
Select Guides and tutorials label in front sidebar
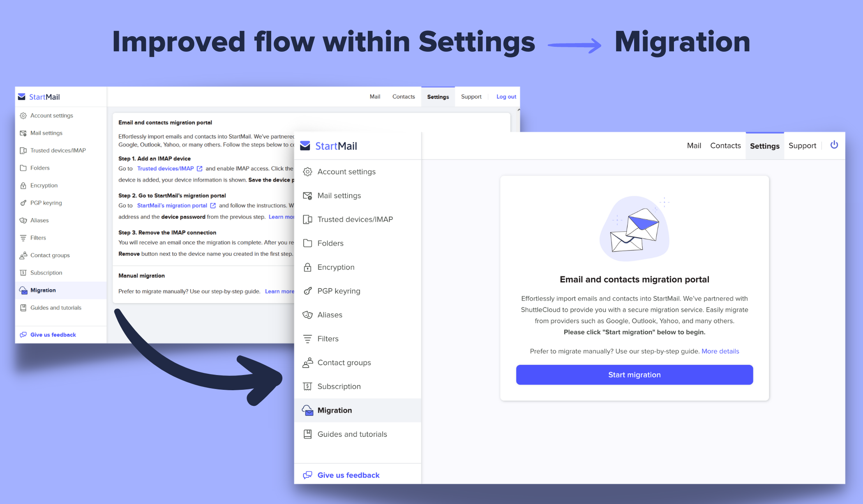coord(352,434)
